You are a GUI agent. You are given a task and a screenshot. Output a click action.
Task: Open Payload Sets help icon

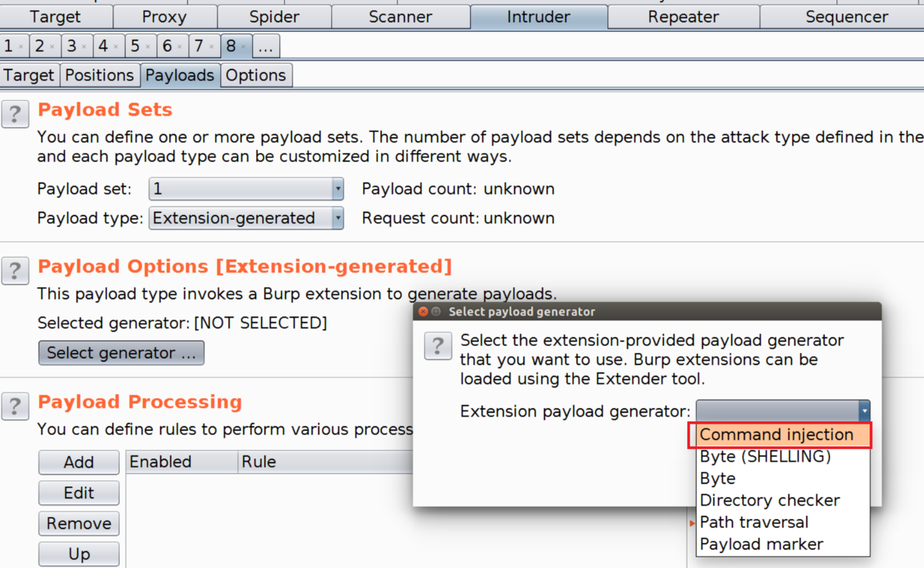16,114
